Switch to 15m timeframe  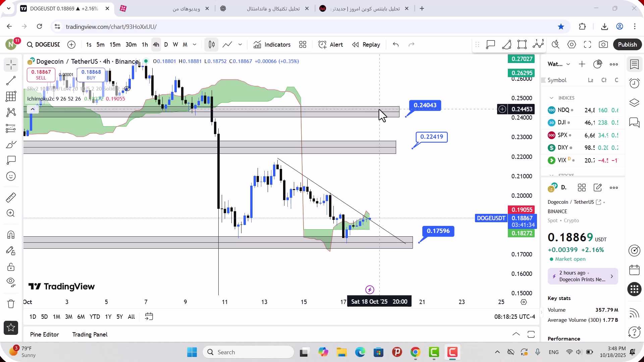click(x=115, y=45)
